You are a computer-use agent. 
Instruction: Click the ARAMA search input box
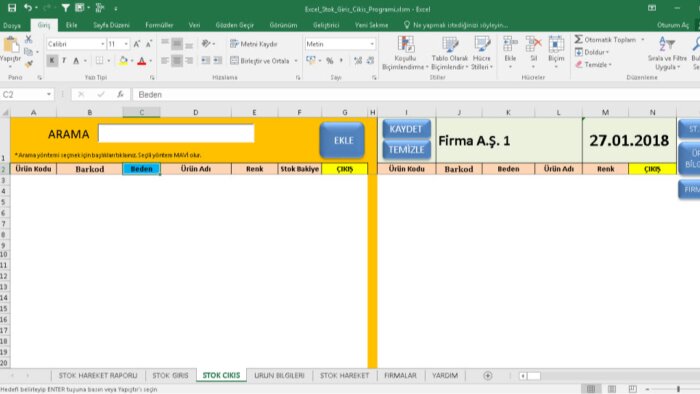(x=176, y=133)
